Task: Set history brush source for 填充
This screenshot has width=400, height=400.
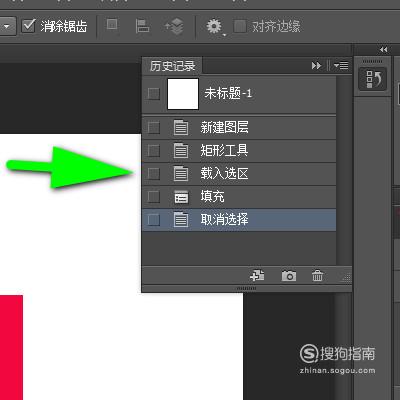Action: pyautogui.click(x=153, y=197)
